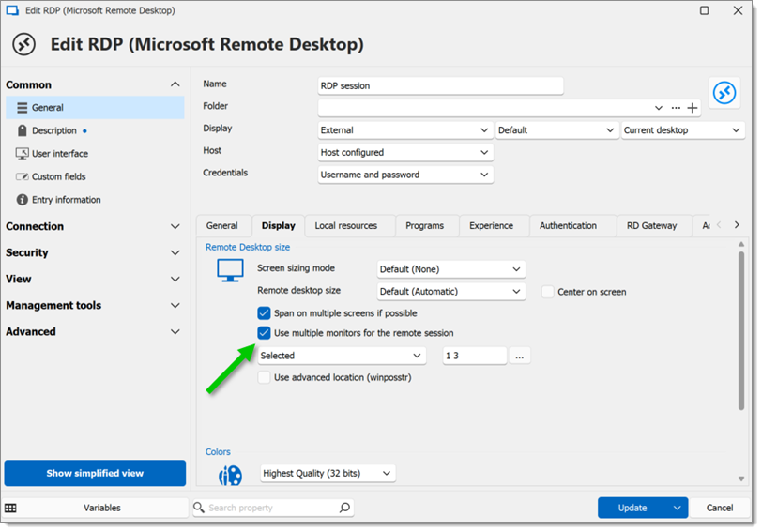The image size is (762, 532).
Task: Click the General hamburger icon in the sidebar
Action: click(x=22, y=107)
